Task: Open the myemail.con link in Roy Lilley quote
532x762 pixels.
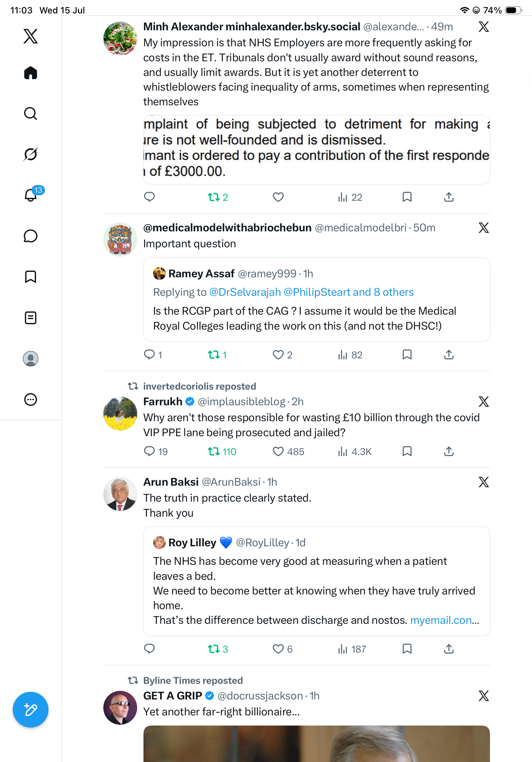Action: tap(444, 620)
